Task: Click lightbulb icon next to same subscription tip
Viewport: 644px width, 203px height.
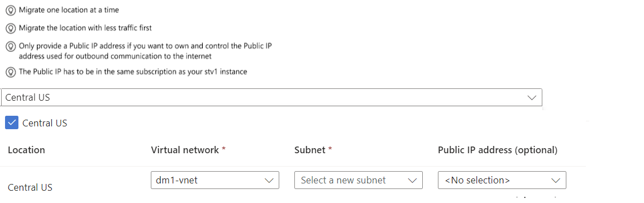Action: (x=10, y=72)
